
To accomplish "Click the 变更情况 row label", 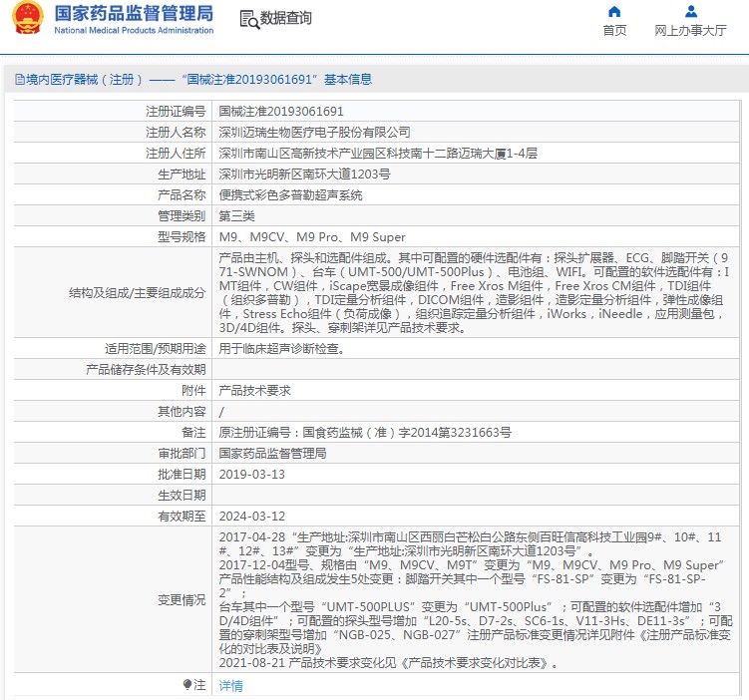I will (181, 600).
